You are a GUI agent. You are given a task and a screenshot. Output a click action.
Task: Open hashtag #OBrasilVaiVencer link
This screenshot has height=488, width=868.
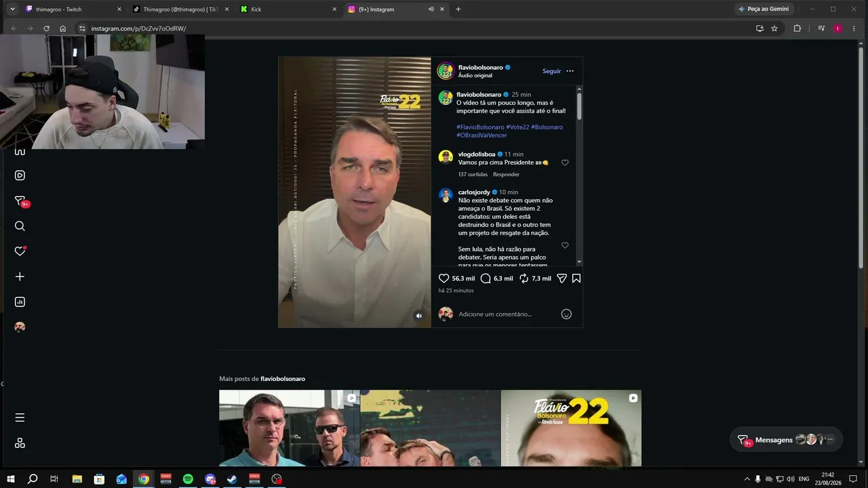click(x=481, y=135)
